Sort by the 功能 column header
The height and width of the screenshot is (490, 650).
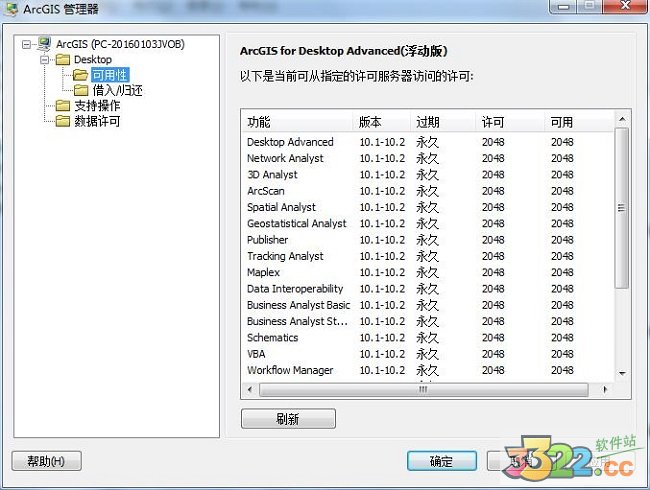(297, 122)
